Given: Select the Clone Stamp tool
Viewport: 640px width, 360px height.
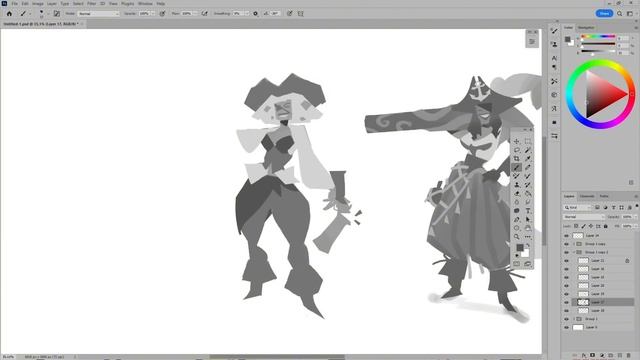Looking at the screenshot, I should click(x=516, y=185).
